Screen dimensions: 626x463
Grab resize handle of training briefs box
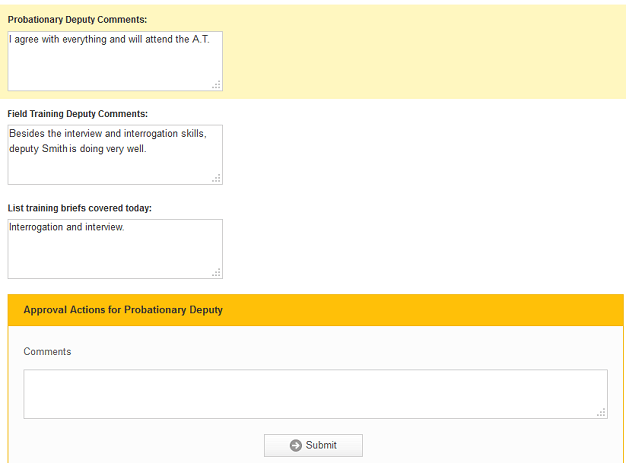pyautogui.click(x=216, y=273)
